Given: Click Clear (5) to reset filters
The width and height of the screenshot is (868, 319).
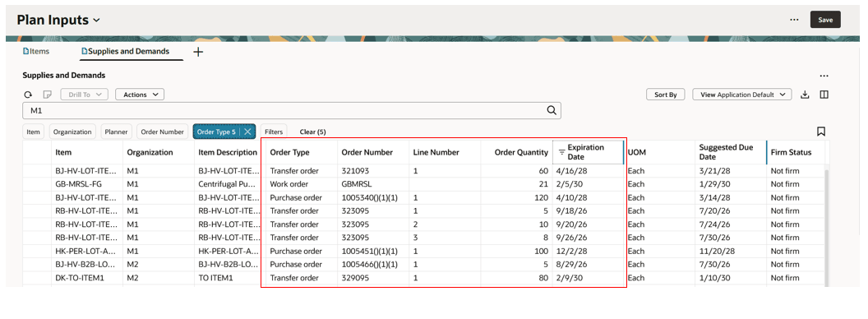Looking at the screenshot, I should click(313, 132).
